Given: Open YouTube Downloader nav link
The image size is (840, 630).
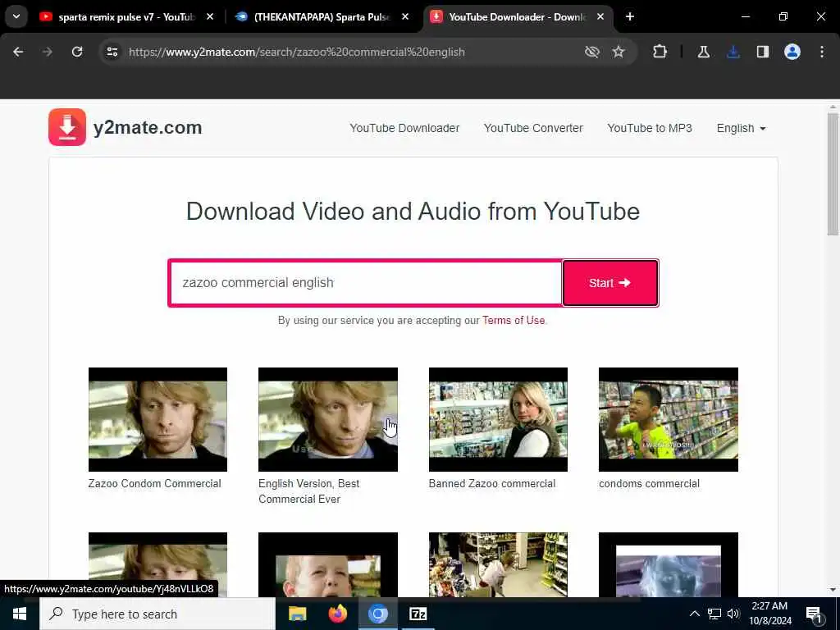Looking at the screenshot, I should tap(404, 128).
